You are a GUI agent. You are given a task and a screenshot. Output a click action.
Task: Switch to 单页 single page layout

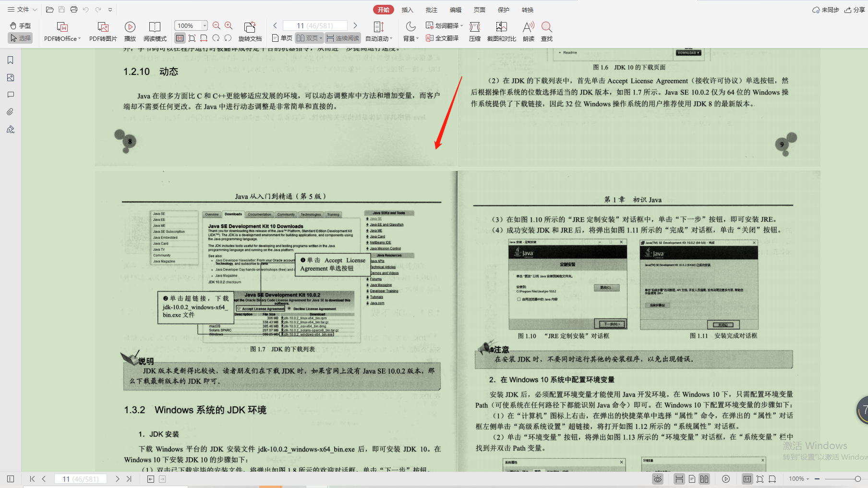click(x=282, y=38)
